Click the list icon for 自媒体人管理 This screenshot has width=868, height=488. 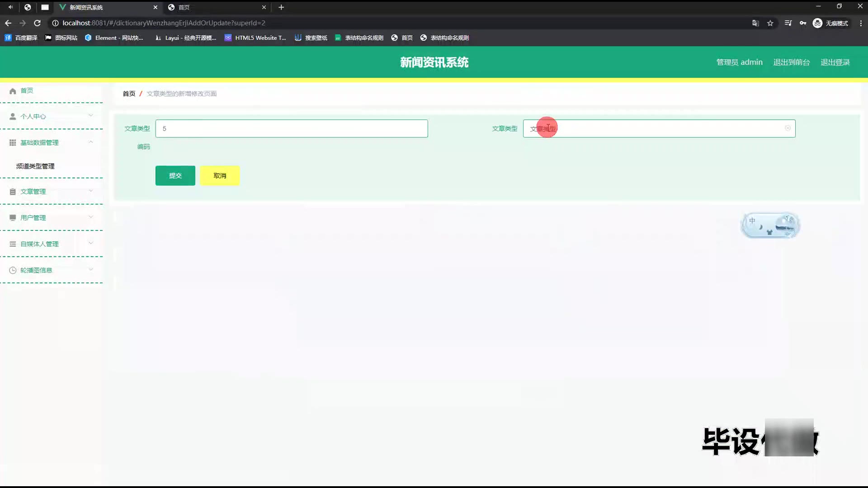point(13,244)
